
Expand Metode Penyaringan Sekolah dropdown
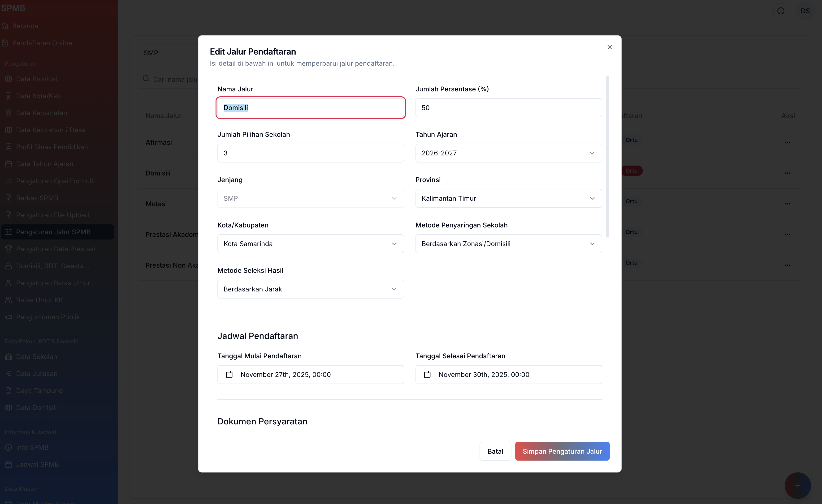(508, 244)
